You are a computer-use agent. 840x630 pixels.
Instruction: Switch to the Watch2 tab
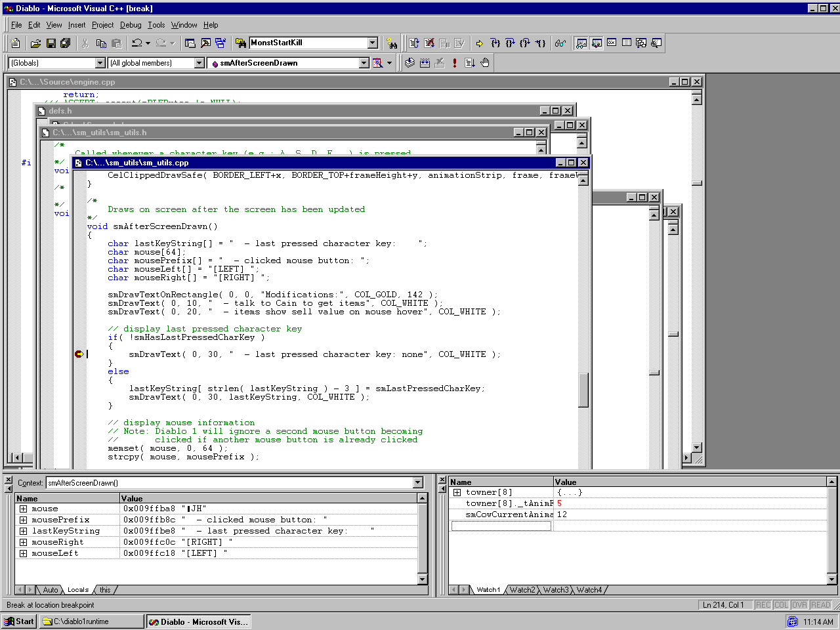[522, 590]
